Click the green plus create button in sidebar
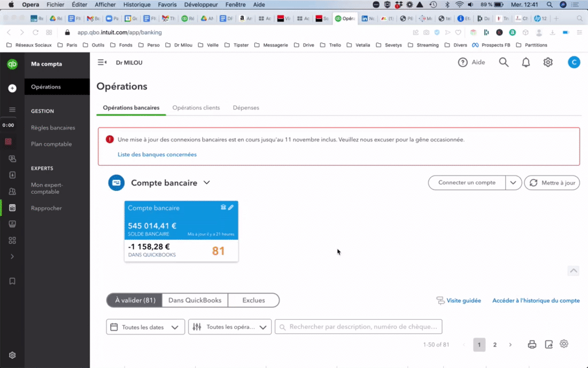The width and height of the screenshot is (588, 368). (12, 89)
